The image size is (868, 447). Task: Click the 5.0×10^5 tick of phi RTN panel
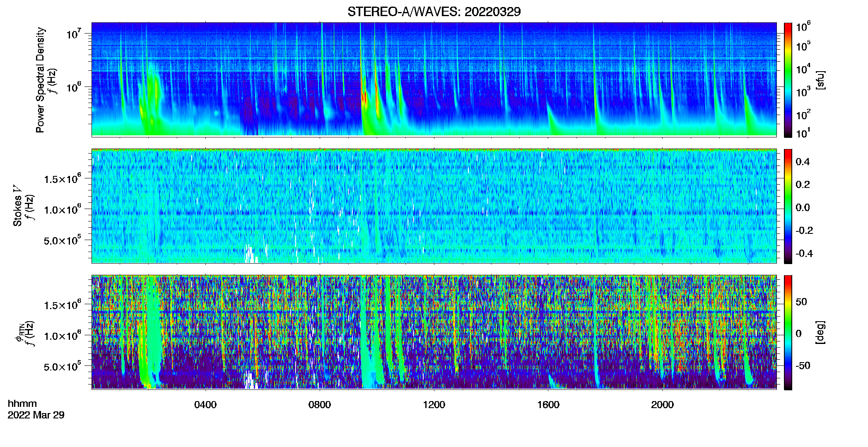pos(63,366)
